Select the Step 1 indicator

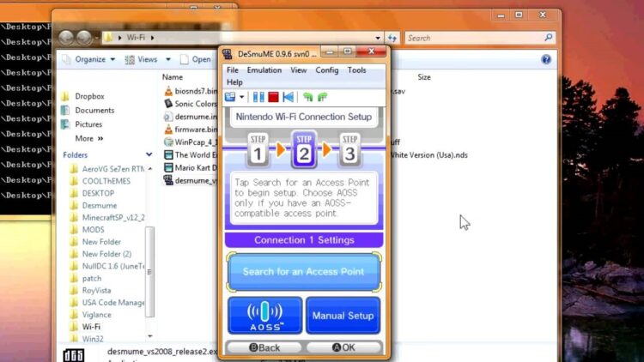258,150
